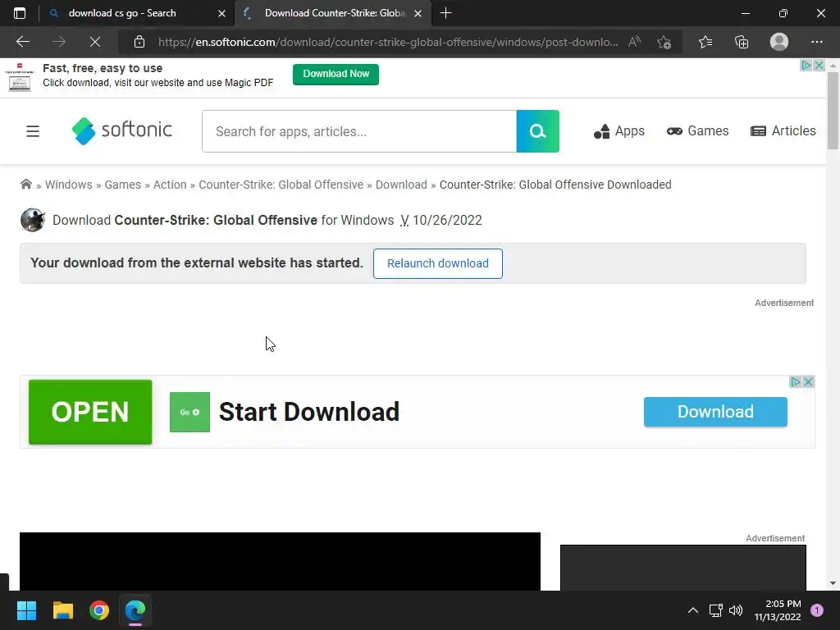
Task: Click the green Download Now ad button
Action: 336,74
